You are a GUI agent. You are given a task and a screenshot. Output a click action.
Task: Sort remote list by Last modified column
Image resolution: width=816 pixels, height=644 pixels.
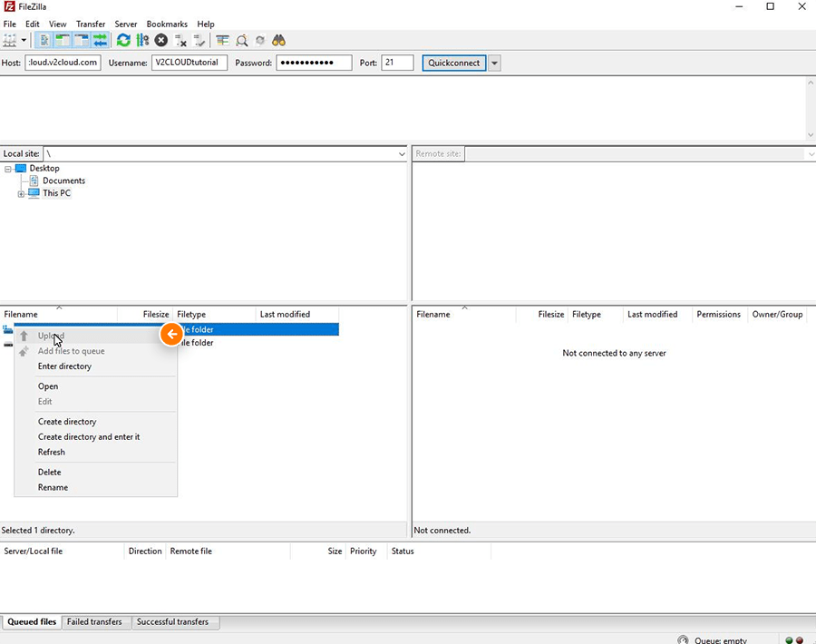click(657, 315)
